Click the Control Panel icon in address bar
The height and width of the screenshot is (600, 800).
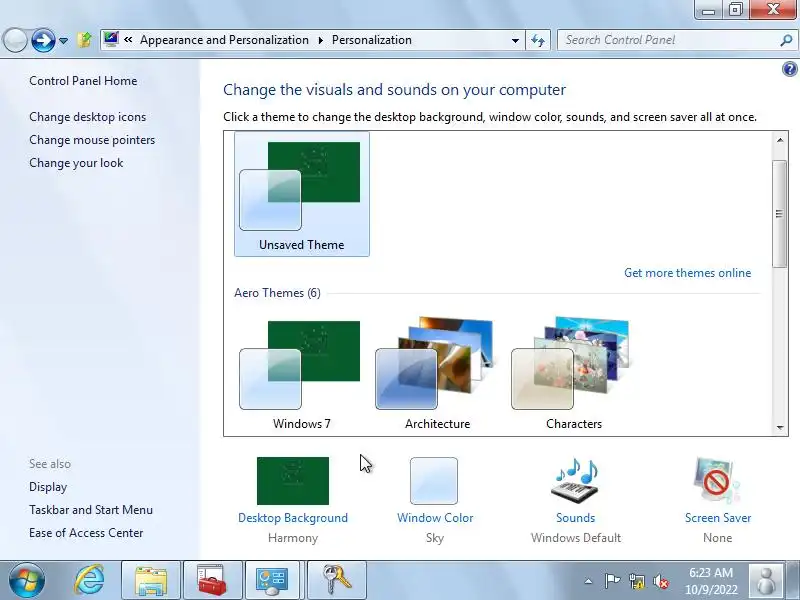click(x=110, y=39)
